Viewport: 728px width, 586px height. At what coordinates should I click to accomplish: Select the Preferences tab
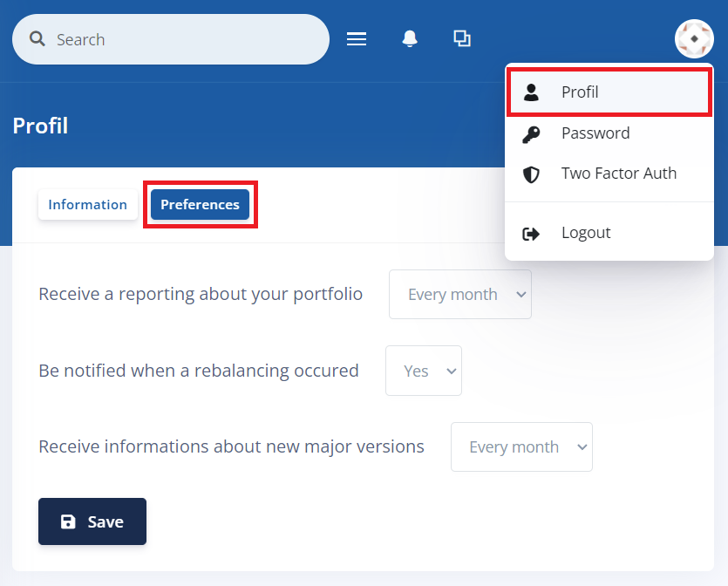200,205
